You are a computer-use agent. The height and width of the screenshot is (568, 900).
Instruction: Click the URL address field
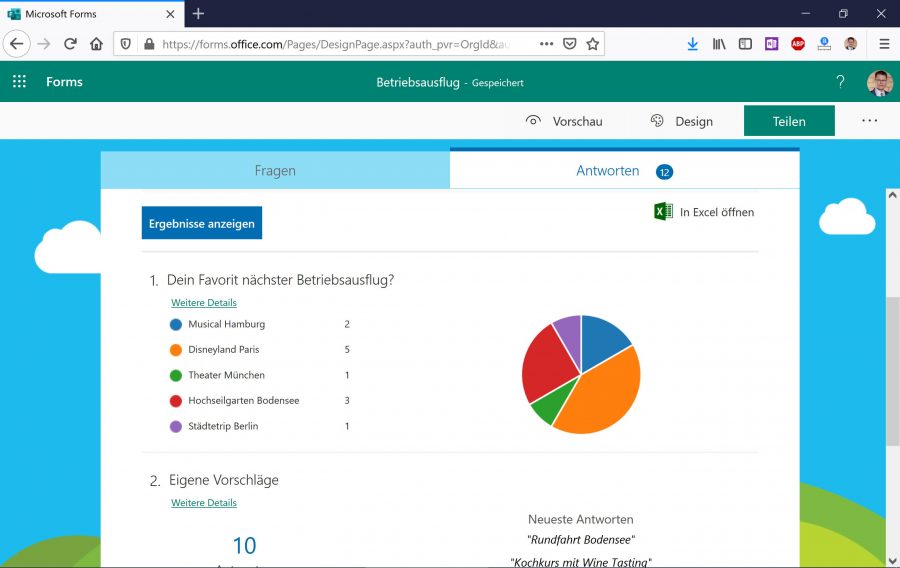pyautogui.click(x=336, y=44)
